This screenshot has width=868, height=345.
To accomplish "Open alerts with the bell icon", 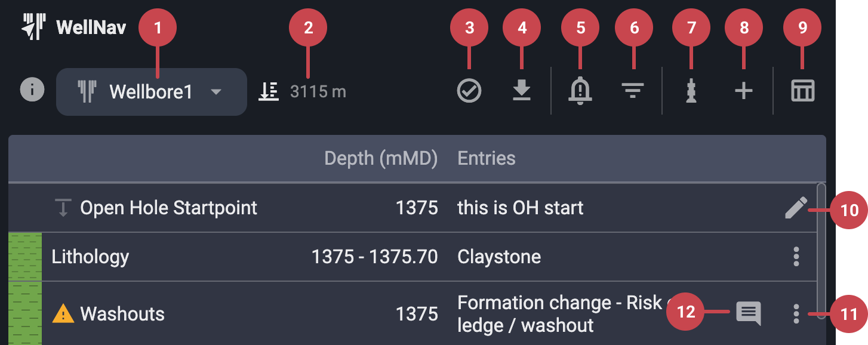I will [580, 91].
